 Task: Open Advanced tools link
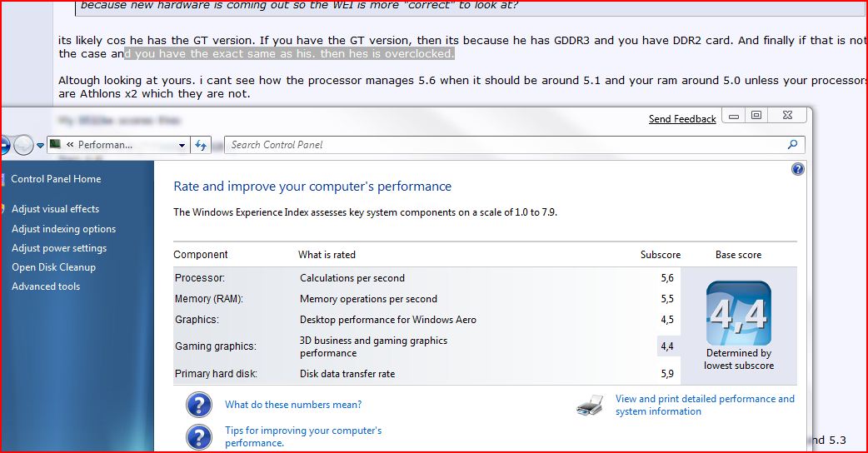[x=46, y=286]
